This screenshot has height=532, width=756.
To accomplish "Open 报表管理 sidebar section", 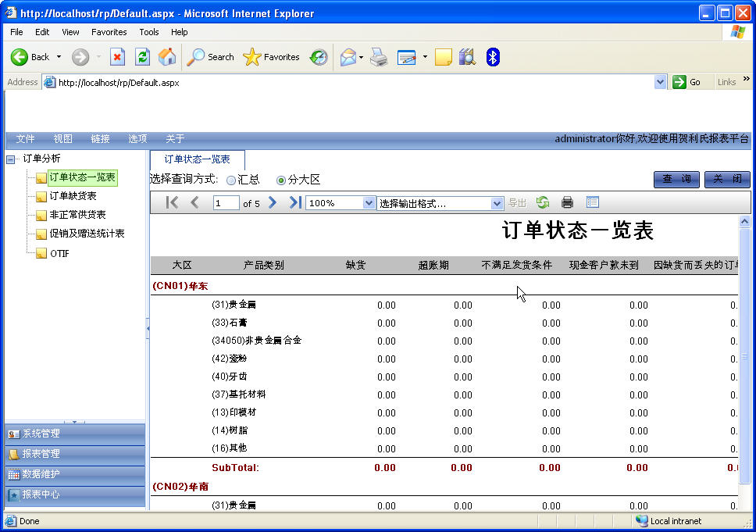I will coord(75,454).
